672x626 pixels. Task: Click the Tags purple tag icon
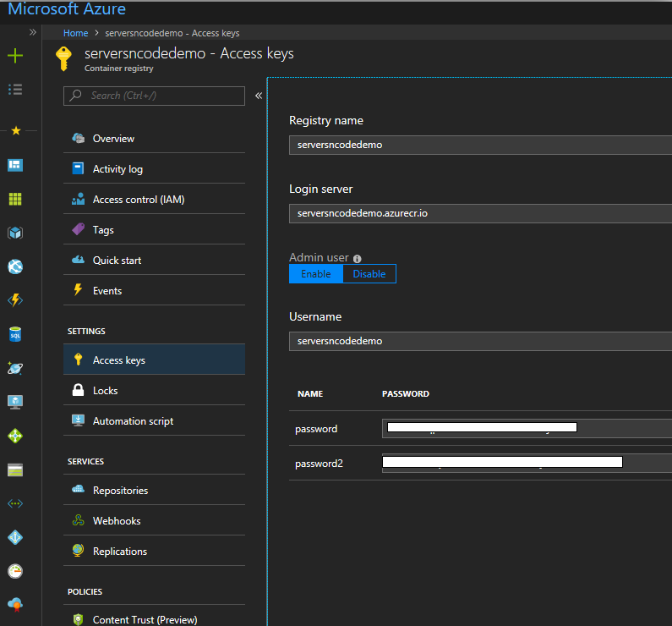tap(78, 229)
